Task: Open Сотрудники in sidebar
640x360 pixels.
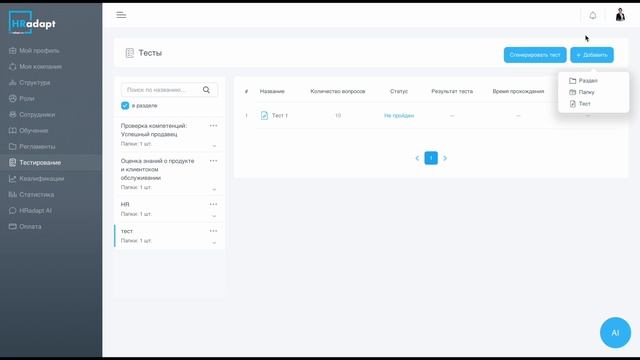Action: (37, 115)
